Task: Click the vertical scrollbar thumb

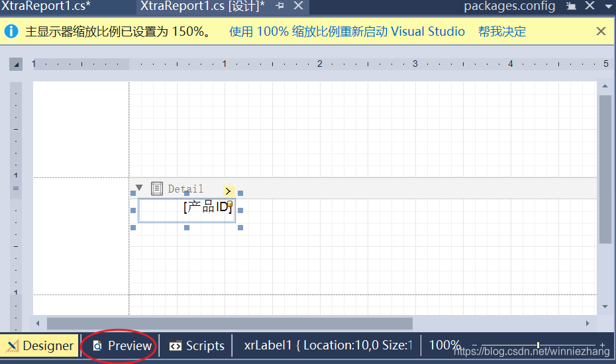Action: [x=605, y=169]
